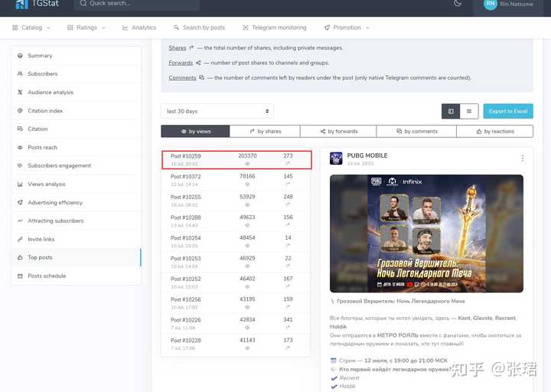Viewport: 551px width, 392px height.
Task: Select Post #10254 row
Action: tap(236, 241)
